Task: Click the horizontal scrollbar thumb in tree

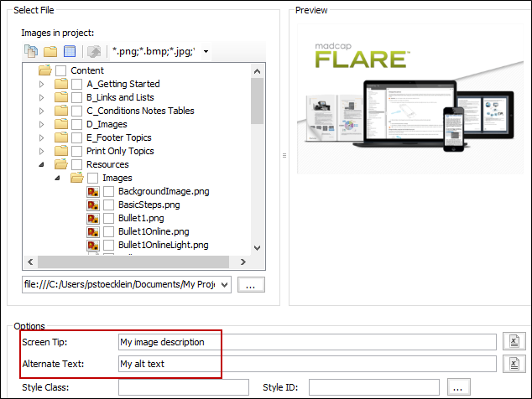Action: point(133,262)
